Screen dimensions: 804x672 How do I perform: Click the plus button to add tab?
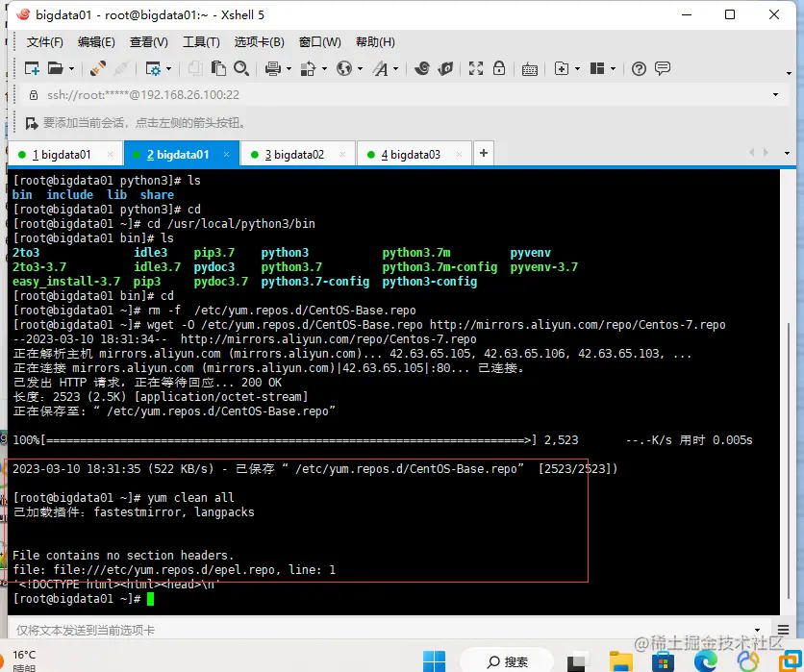coord(483,153)
